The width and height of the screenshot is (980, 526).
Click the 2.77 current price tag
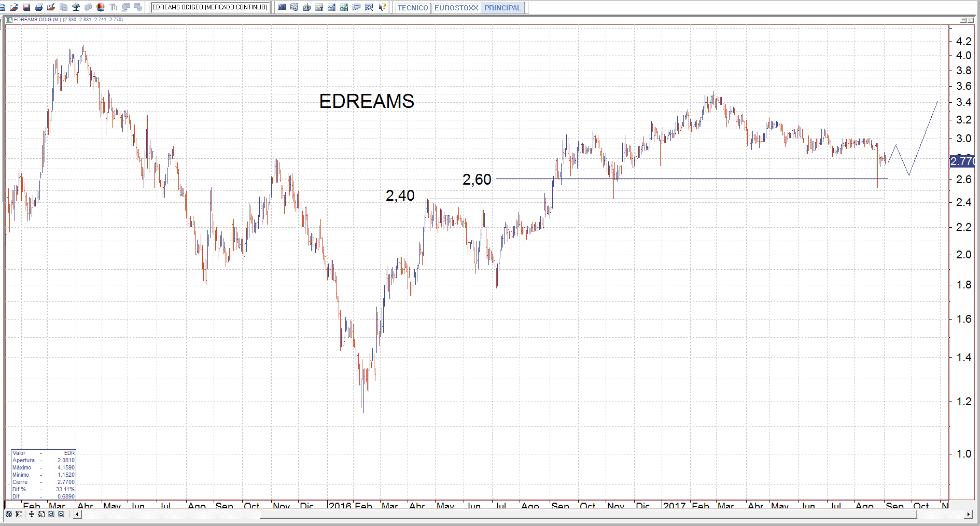coord(962,161)
